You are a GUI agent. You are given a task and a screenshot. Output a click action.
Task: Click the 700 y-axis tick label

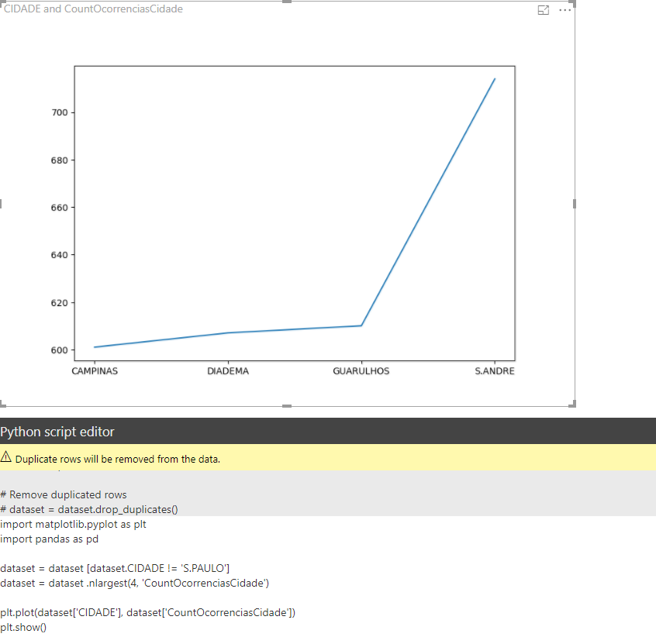[x=60, y=112]
